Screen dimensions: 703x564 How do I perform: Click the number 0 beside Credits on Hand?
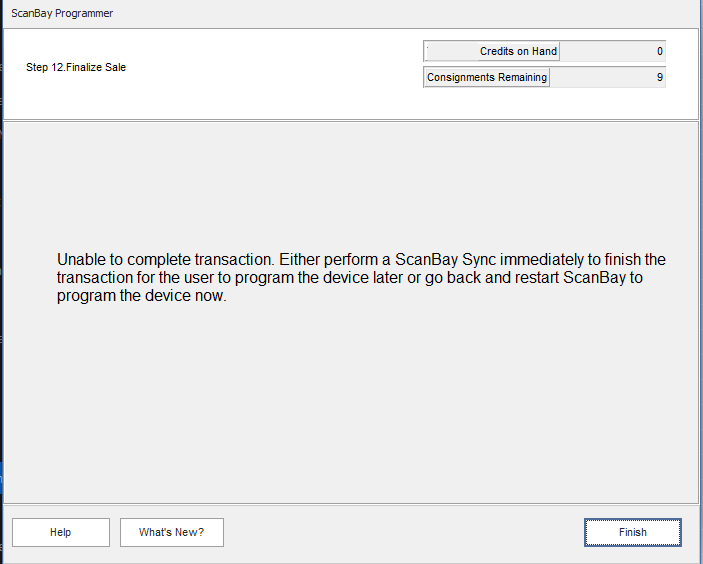coord(660,51)
